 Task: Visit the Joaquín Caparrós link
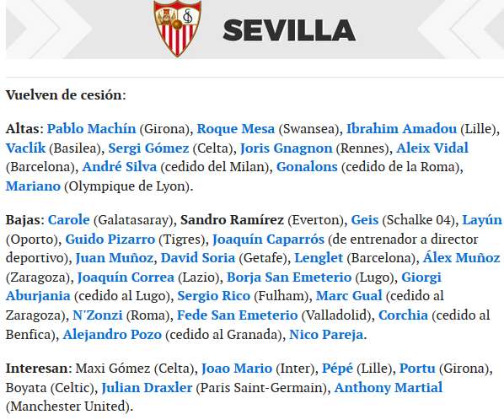coord(268,239)
